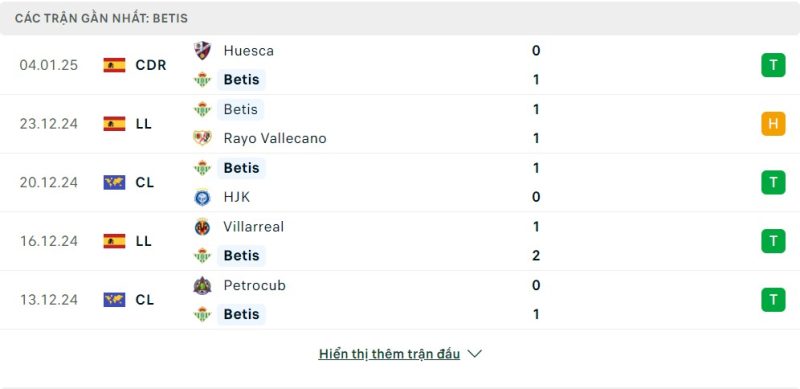Expand the chevron next to Hiển thị thêm trận đấu

tap(474, 354)
